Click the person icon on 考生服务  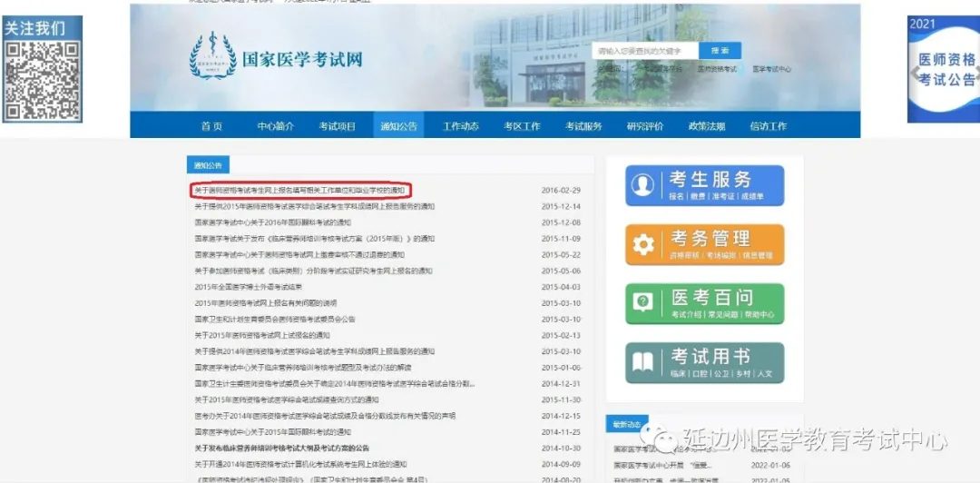click(x=642, y=185)
